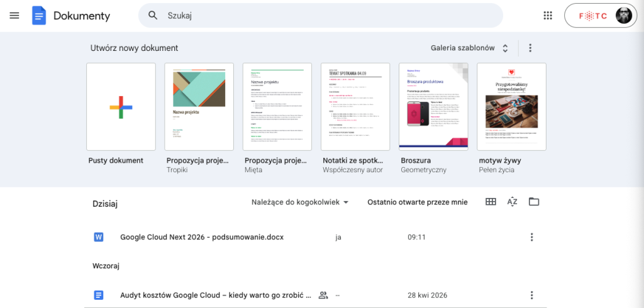This screenshot has height=308, width=644.
Task: Open Google Cloud Next 2026 - podsumowanie.docx
Action: coord(202,237)
